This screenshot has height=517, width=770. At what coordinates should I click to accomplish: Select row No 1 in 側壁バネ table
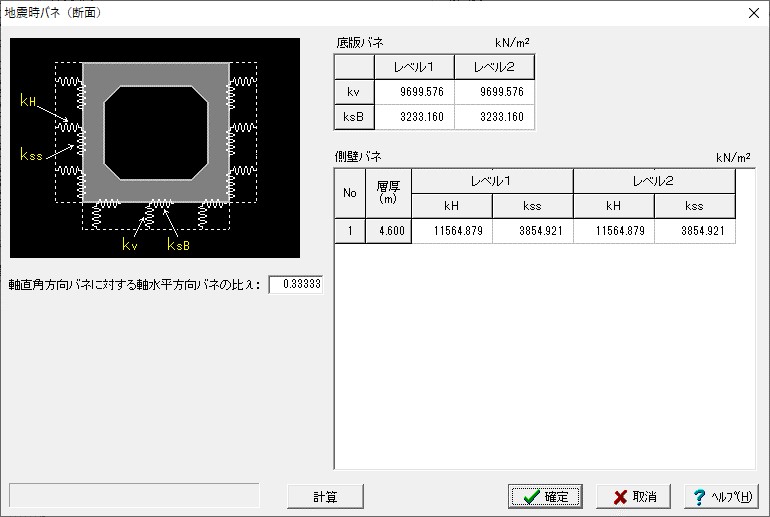coord(350,231)
